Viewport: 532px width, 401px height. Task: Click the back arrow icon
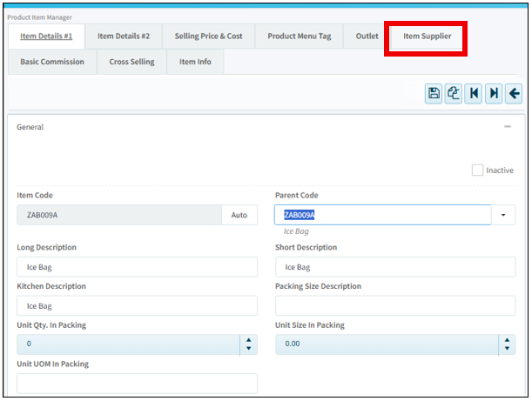pos(514,94)
